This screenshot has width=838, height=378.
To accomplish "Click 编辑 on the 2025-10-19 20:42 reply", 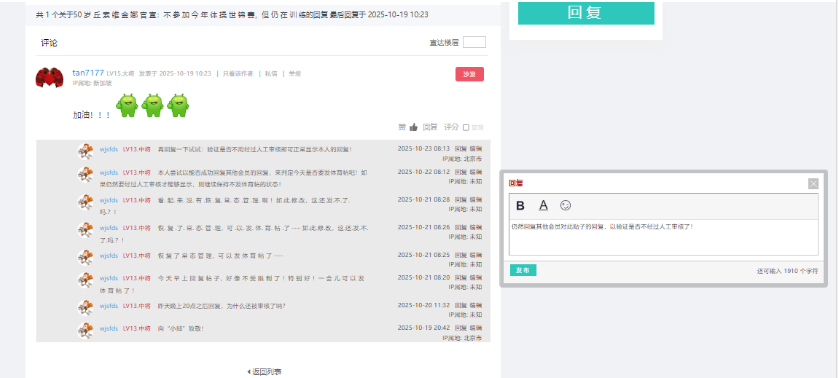I will (475, 328).
